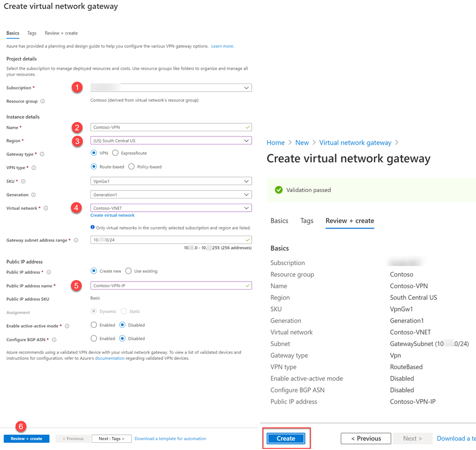This screenshot has height=450, width=476.
Task: Choose Use existing public IP address
Action: coord(129,271)
